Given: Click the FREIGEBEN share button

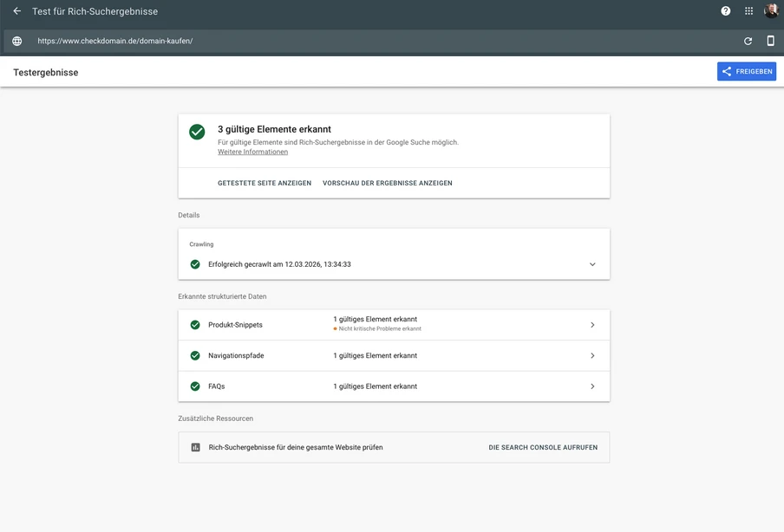Looking at the screenshot, I should [x=747, y=71].
